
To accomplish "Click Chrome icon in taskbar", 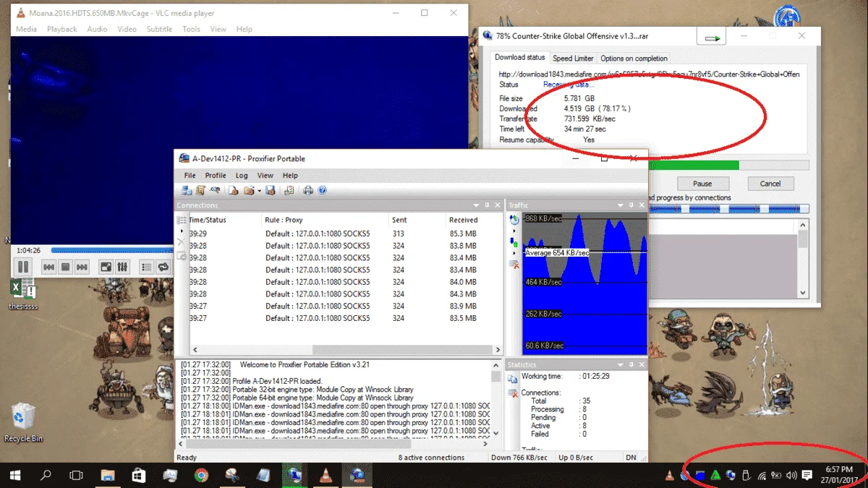I will click(x=202, y=475).
